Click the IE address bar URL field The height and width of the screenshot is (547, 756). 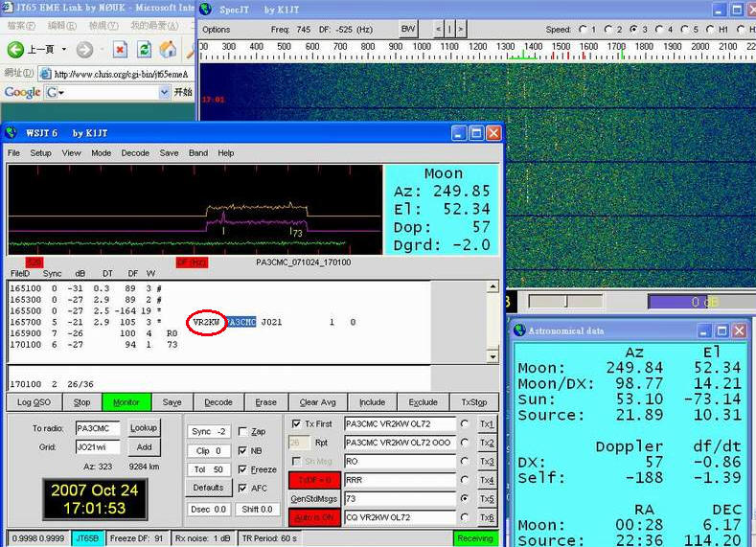point(117,74)
